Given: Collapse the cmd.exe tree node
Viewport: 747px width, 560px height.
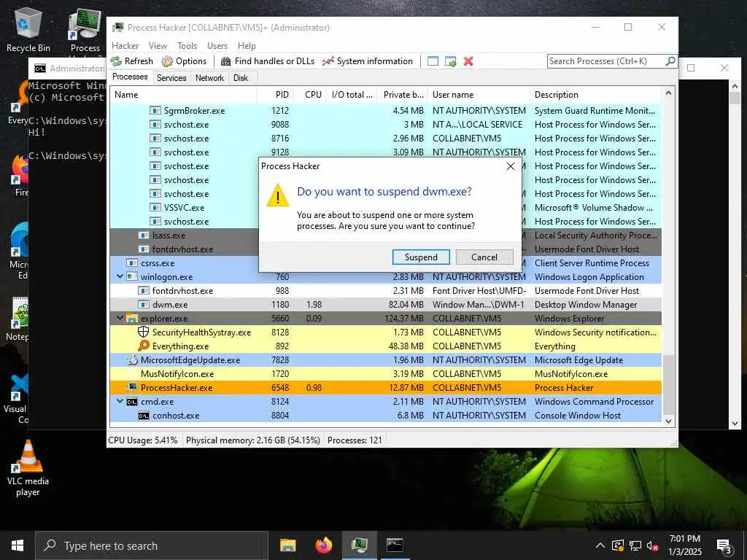Looking at the screenshot, I should click(120, 402).
